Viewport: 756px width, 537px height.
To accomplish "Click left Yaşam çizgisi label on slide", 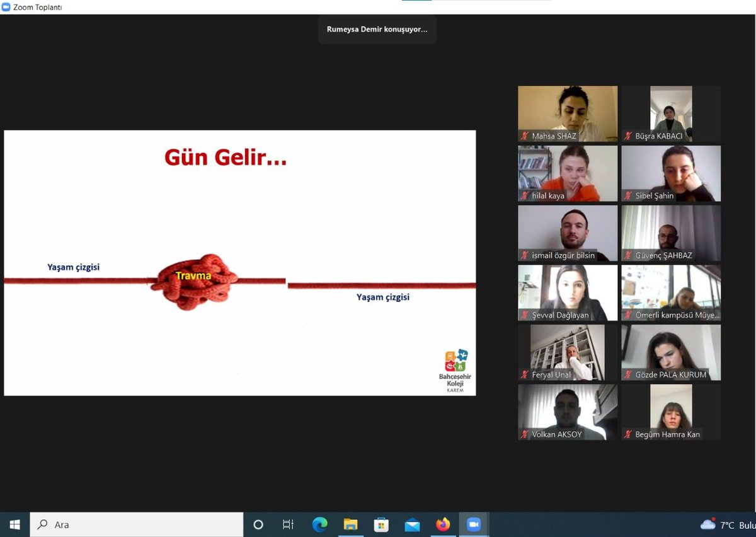I will pyautogui.click(x=74, y=267).
